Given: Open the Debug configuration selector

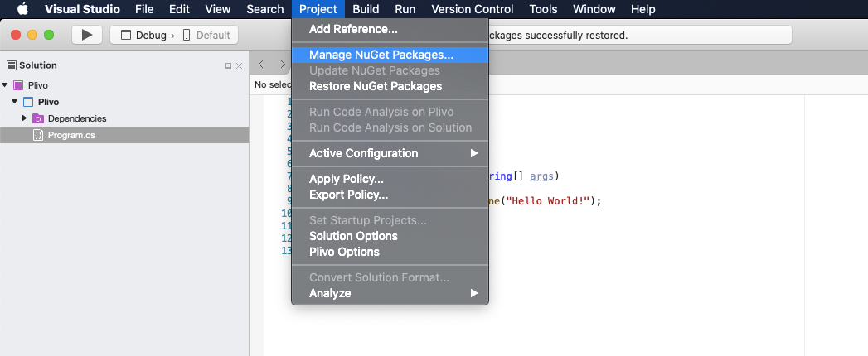Looking at the screenshot, I should coord(144,35).
